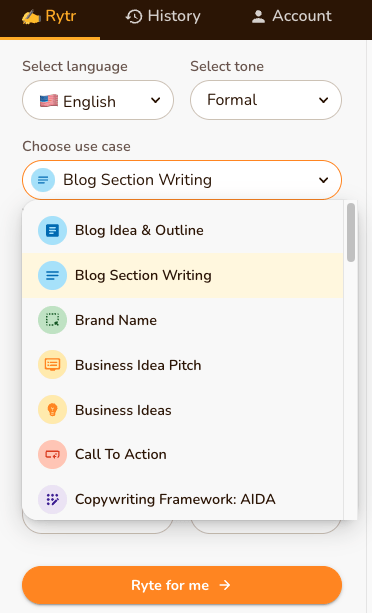Viewport: 372px width, 613px height.
Task: Choose Brand Name from the list
Action: 182,320
